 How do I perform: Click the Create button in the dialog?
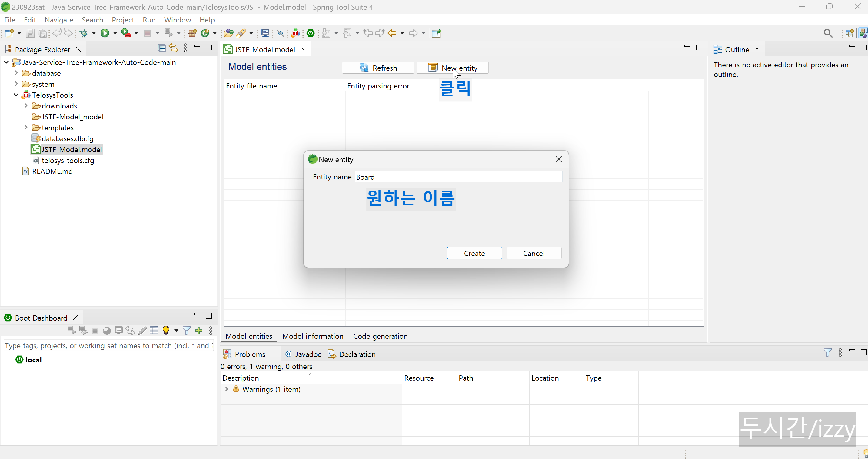point(474,253)
